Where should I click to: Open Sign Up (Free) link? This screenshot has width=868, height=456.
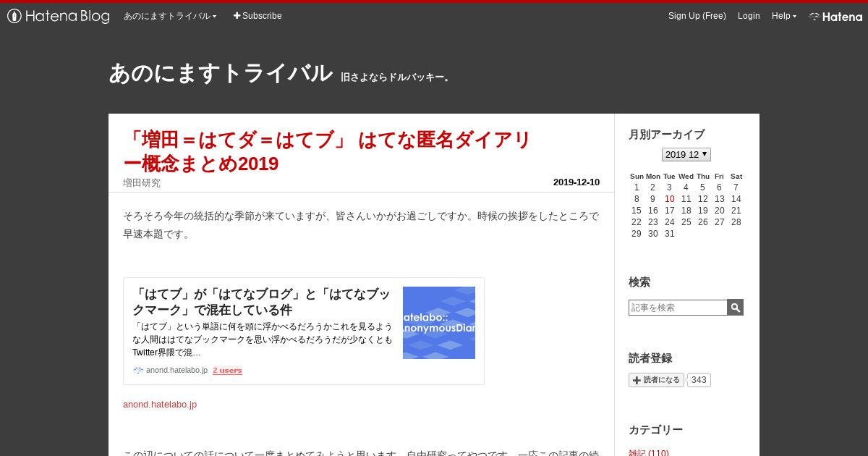tap(697, 16)
